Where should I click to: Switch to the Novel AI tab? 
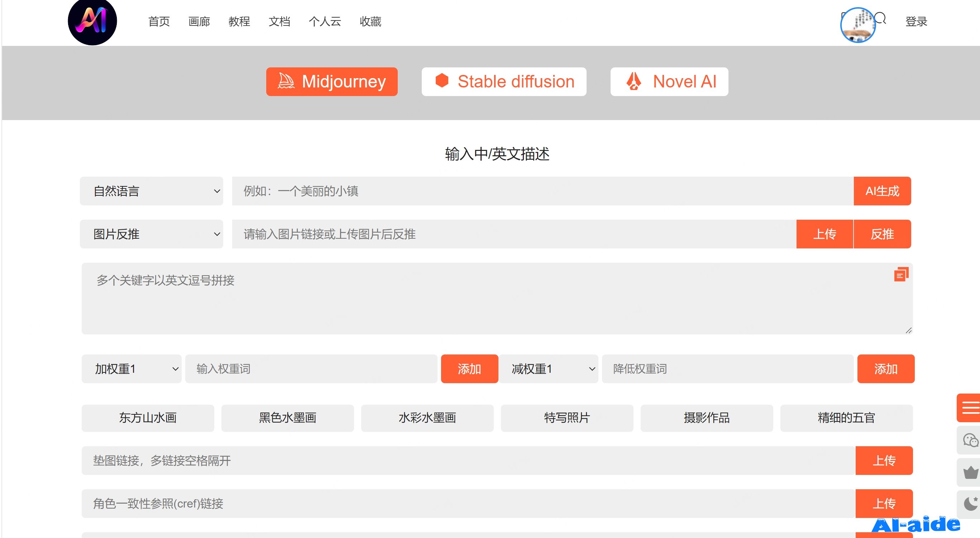click(x=669, y=81)
